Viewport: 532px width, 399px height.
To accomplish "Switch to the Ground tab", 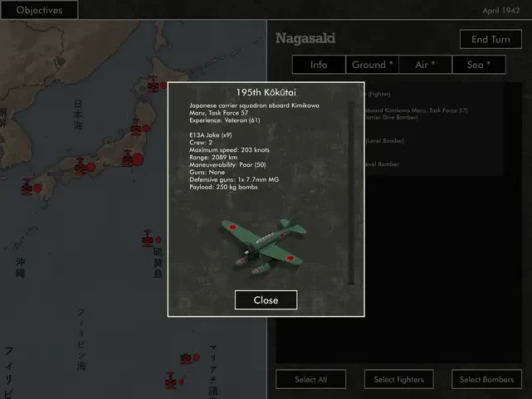I will [x=372, y=64].
